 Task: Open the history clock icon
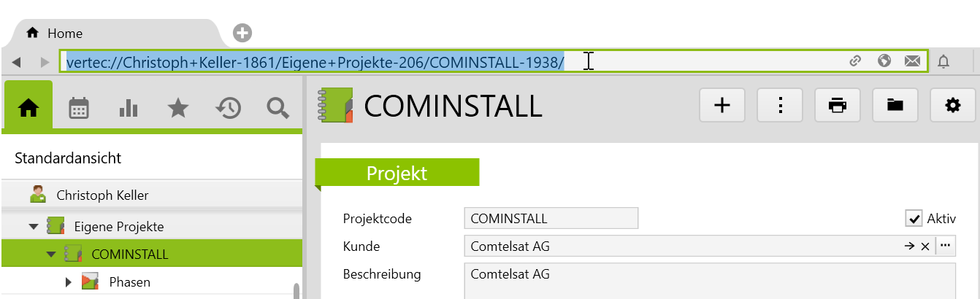pyautogui.click(x=228, y=108)
